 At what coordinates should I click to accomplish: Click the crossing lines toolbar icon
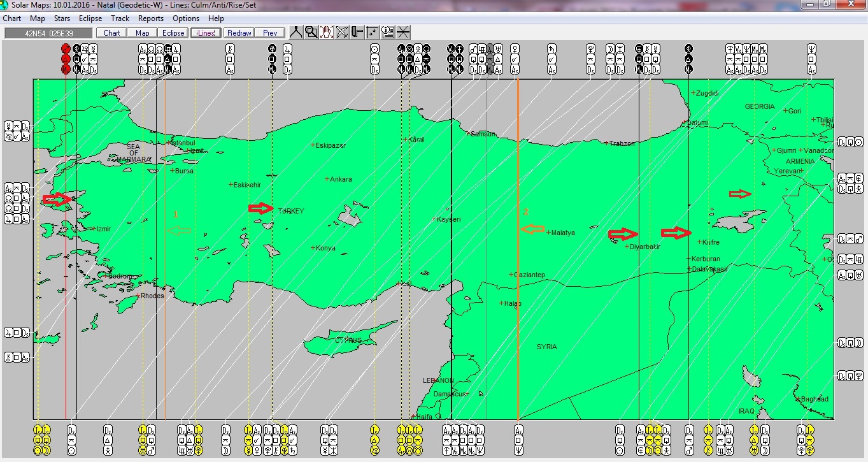tap(403, 32)
